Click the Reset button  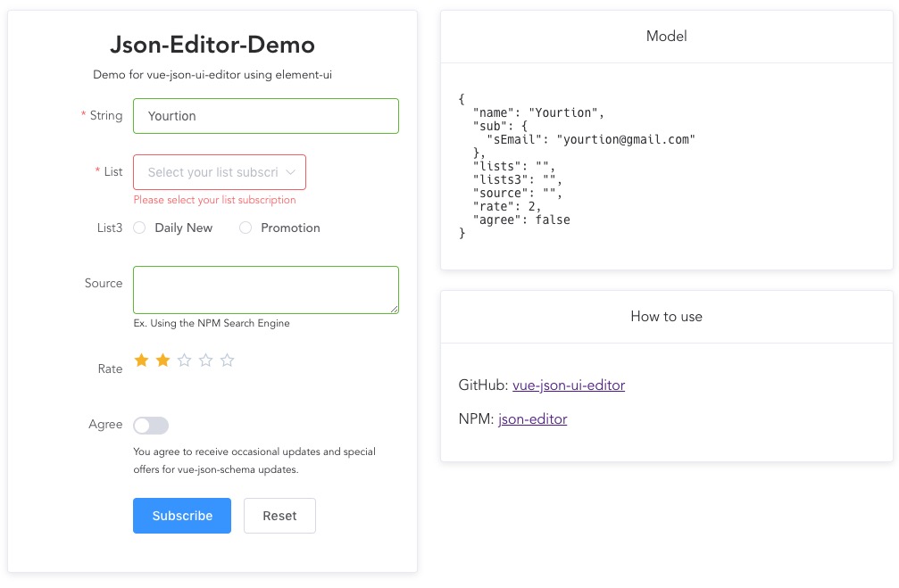(279, 516)
